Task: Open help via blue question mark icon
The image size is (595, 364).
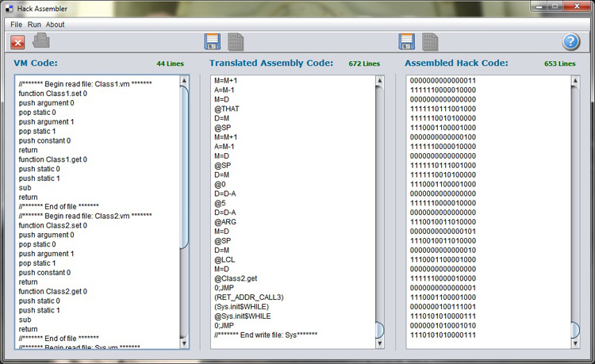Action: click(571, 42)
